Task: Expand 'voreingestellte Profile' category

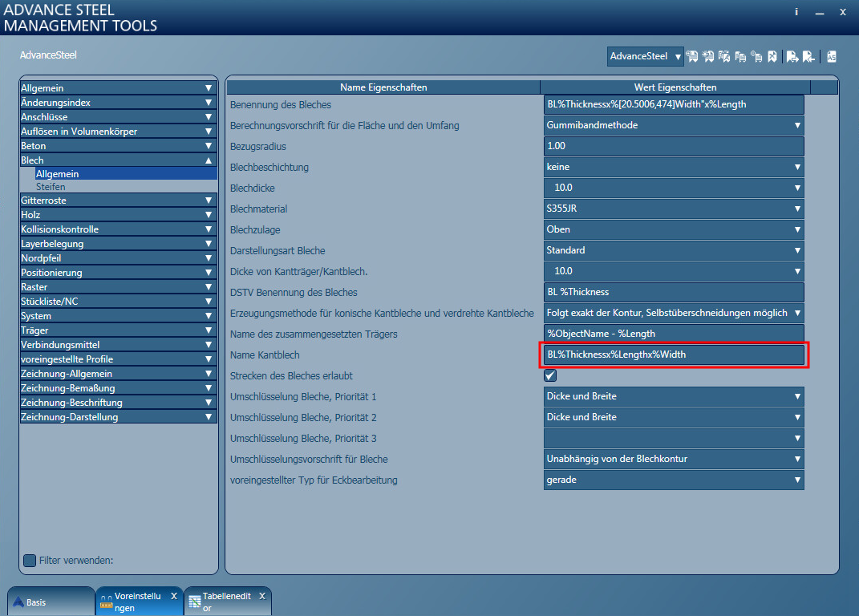Action: tap(119, 359)
